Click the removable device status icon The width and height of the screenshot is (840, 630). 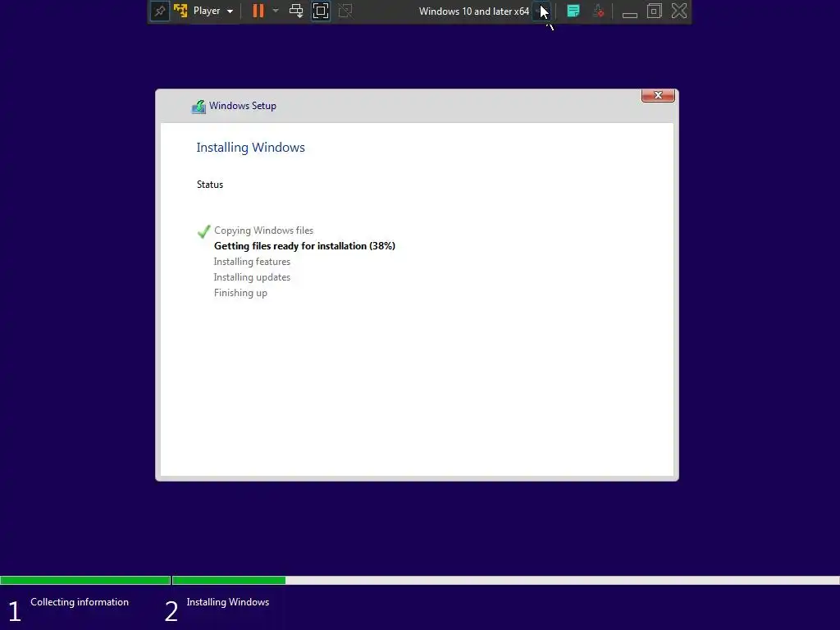pyautogui.click(x=598, y=11)
